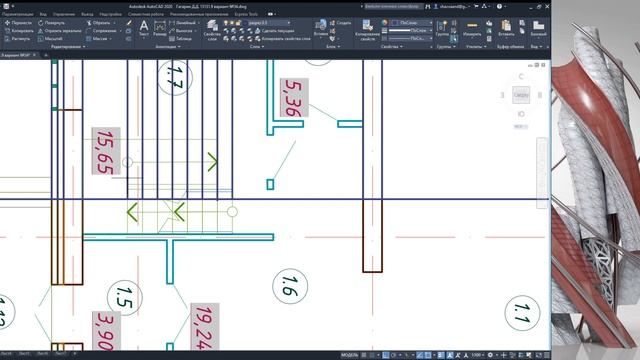The image size is (640, 360).
Task: Open Свойства слоя (Layer Properties)
Action: pos(212,30)
